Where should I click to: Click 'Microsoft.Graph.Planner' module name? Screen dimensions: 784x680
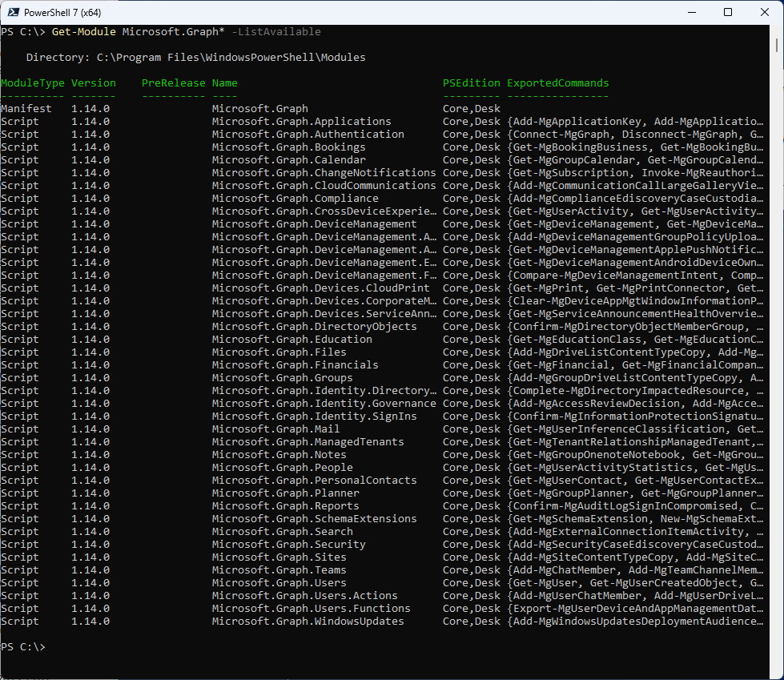tap(286, 493)
